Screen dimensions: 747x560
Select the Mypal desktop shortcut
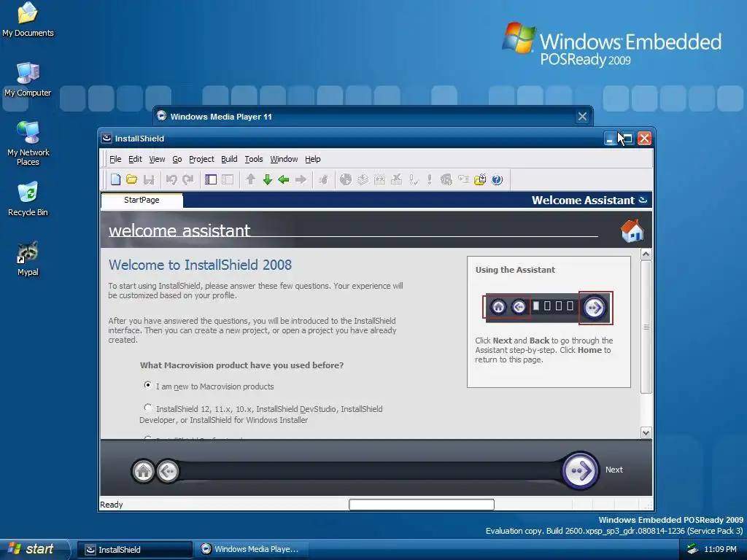click(28, 259)
